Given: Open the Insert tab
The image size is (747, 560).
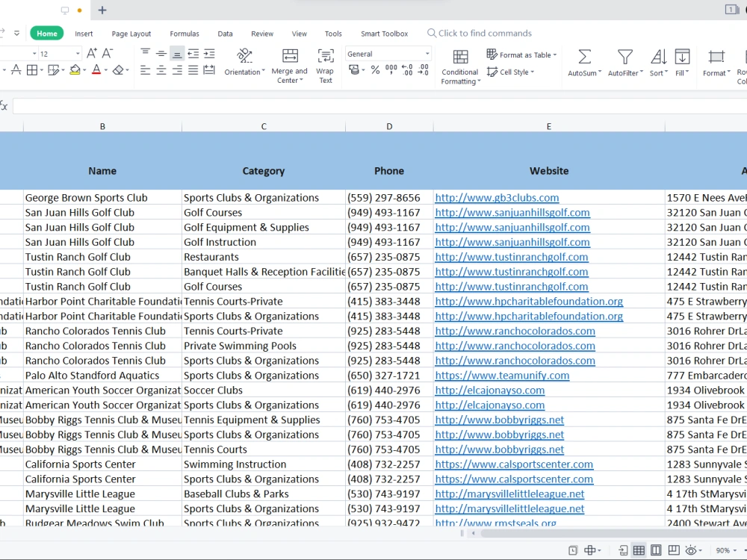Looking at the screenshot, I should tap(84, 34).
